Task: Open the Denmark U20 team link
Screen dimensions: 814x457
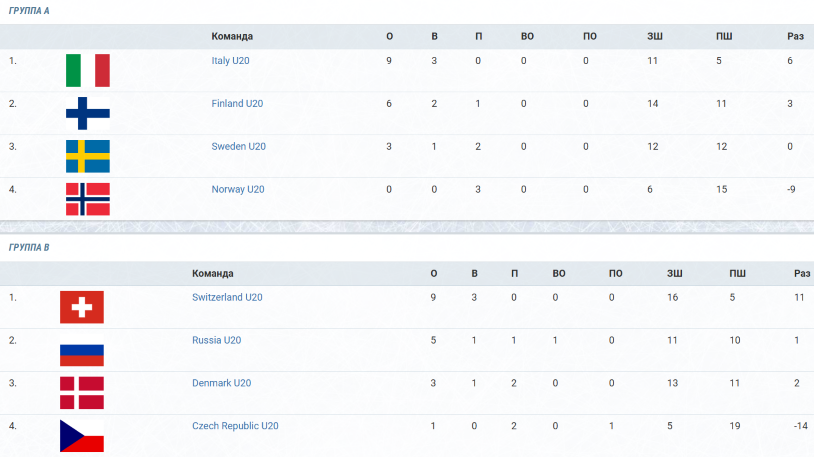Action: (x=222, y=383)
